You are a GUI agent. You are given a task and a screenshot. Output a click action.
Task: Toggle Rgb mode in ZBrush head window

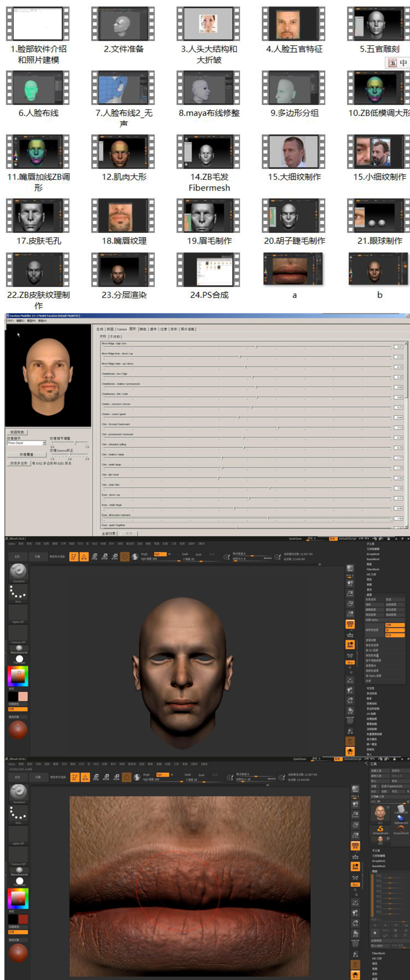[x=160, y=554]
